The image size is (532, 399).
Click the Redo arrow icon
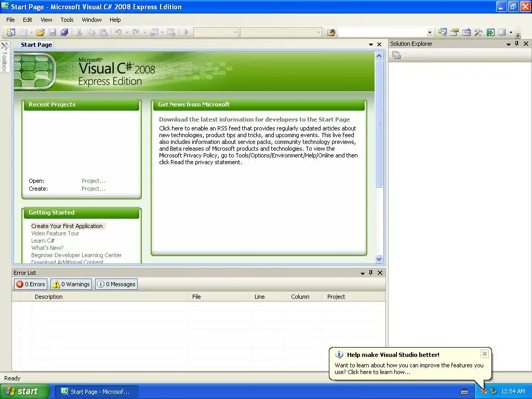tap(136, 32)
